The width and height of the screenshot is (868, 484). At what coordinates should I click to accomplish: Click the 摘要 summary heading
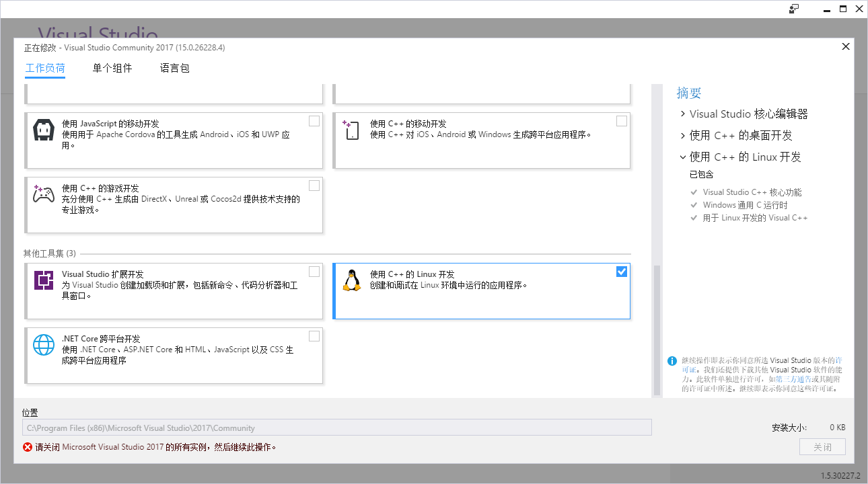pyautogui.click(x=689, y=93)
